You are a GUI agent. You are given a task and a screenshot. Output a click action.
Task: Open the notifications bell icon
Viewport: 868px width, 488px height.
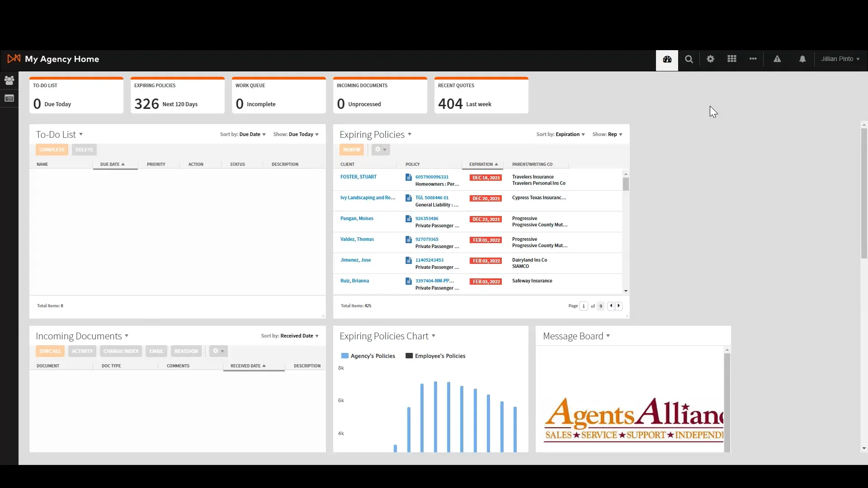click(x=802, y=59)
